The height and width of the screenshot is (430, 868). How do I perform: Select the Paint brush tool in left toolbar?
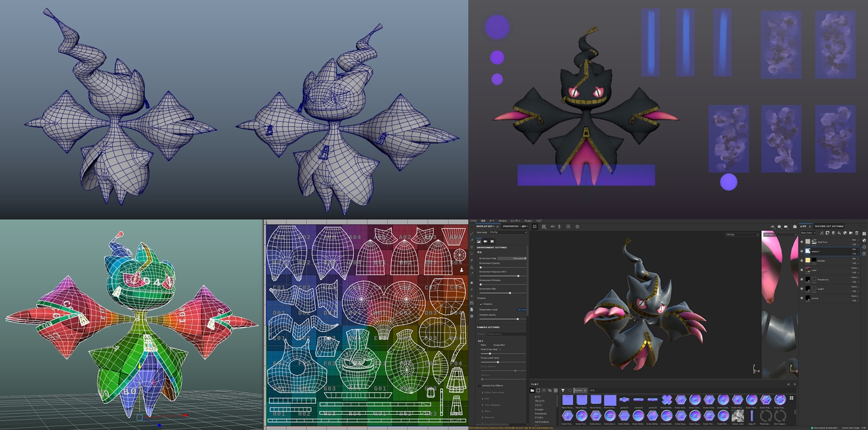click(472, 233)
